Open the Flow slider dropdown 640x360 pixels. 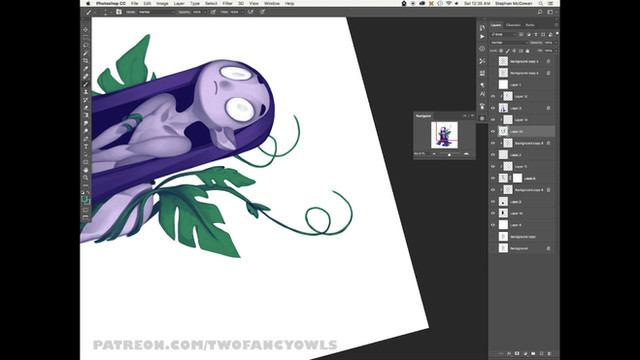(242, 12)
